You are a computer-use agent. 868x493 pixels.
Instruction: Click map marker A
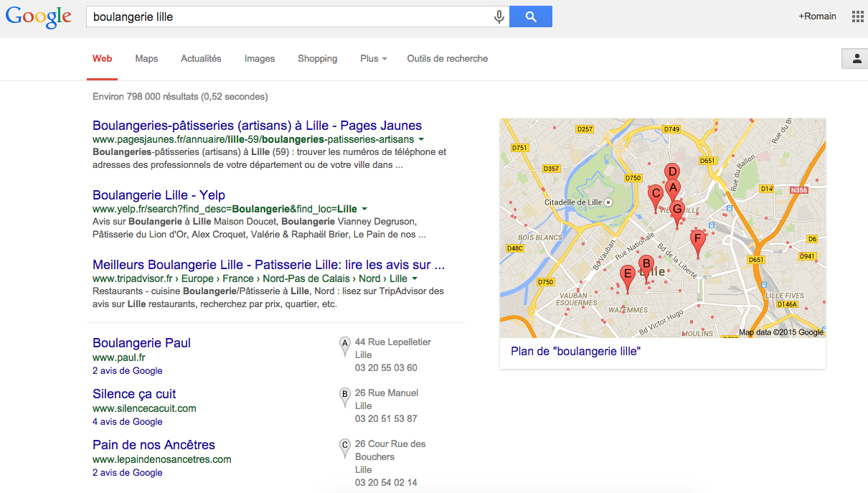672,190
